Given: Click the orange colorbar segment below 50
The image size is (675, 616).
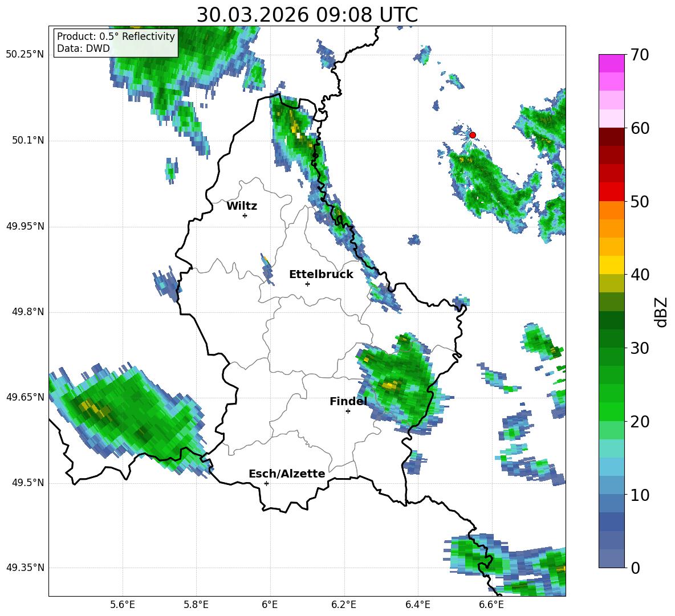Looking at the screenshot, I should [611, 210].
